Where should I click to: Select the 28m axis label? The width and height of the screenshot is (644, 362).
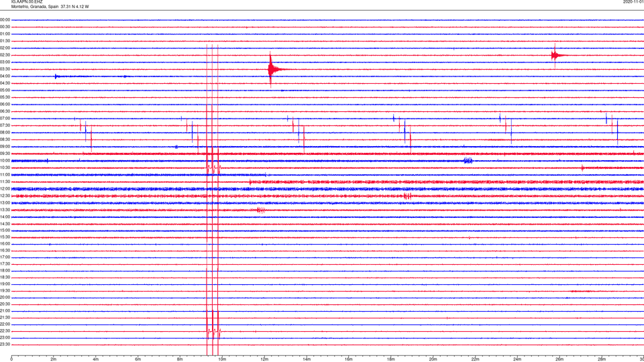(x=602, y=359)
